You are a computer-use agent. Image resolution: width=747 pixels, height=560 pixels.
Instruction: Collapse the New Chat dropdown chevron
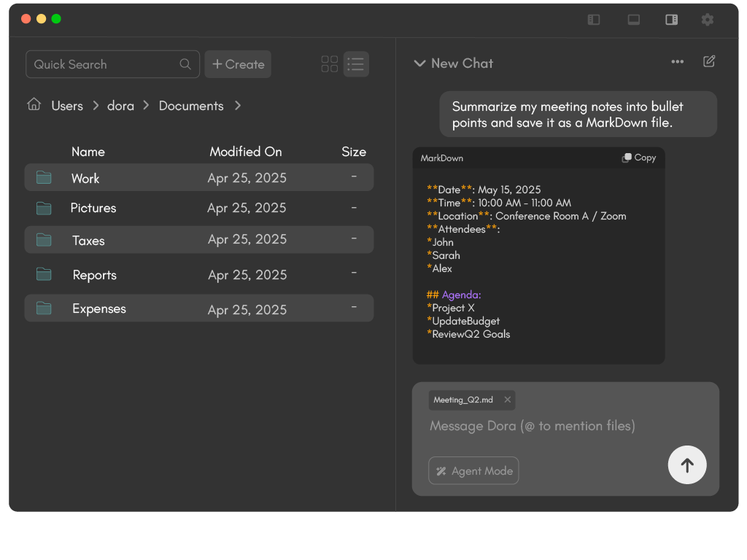419,63
